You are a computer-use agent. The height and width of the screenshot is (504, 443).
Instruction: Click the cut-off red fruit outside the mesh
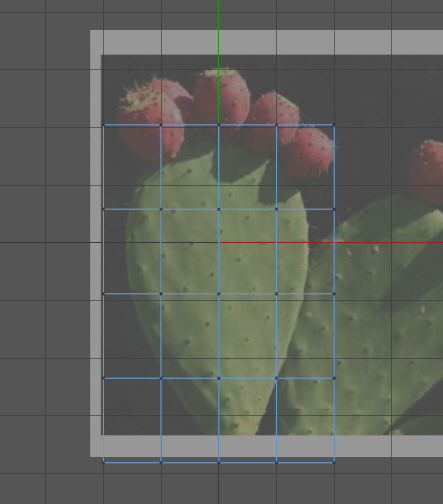pyautogui.click(x=426, y=172)
